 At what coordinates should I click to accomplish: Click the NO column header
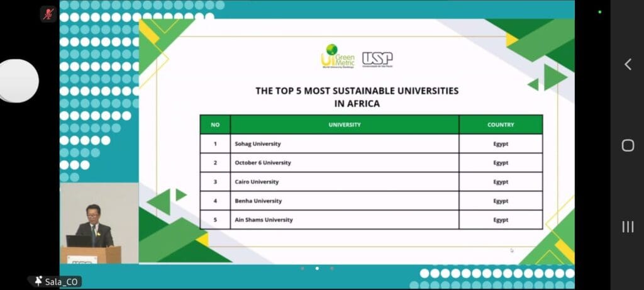[x=215, y=125]
